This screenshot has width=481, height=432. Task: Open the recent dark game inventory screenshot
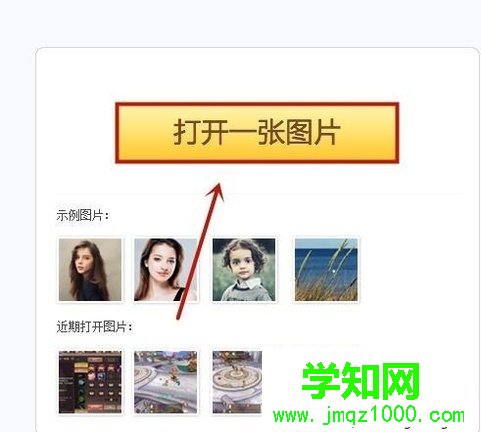coord(90,382)
